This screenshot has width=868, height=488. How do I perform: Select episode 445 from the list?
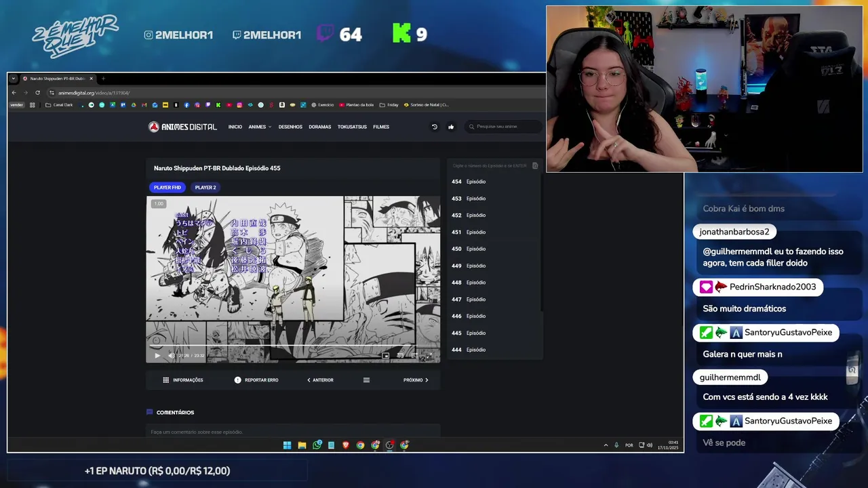coord(494,333)
